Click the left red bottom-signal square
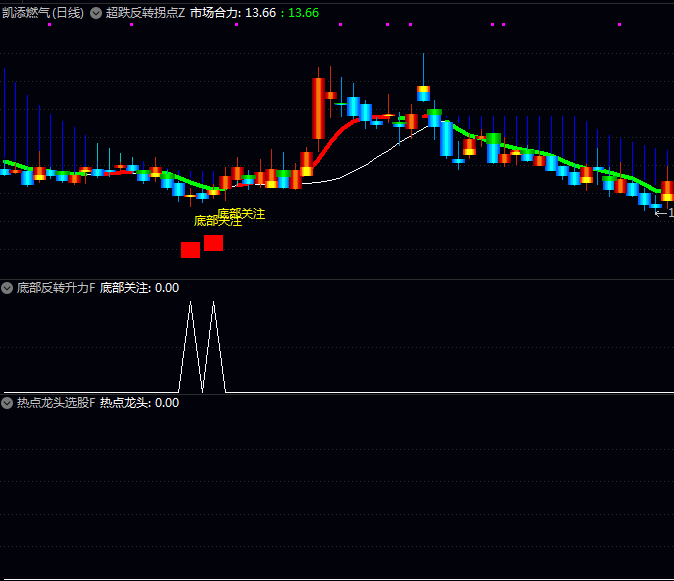This screenshot has width=674, height=581. tap(190, 249)
